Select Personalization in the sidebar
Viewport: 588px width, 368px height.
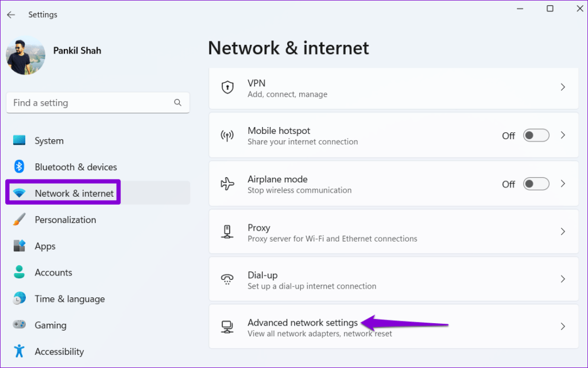pyautogui.click(x=65, y=220)
